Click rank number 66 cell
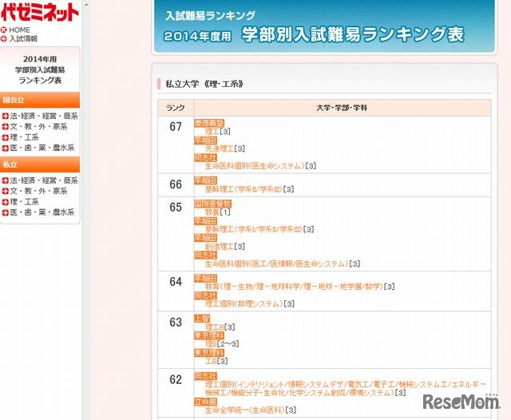The height and width of the screenshot is (420, 511). tap(176, 184)
